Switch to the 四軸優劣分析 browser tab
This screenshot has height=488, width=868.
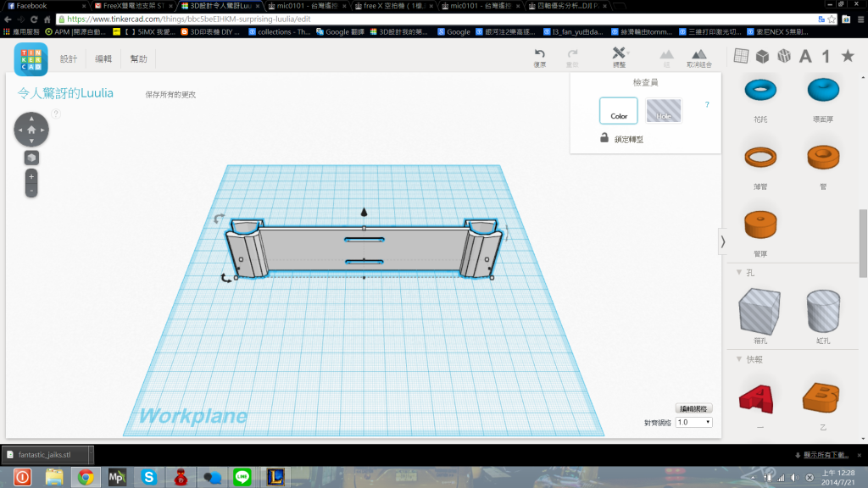click(x=568, y=6)
